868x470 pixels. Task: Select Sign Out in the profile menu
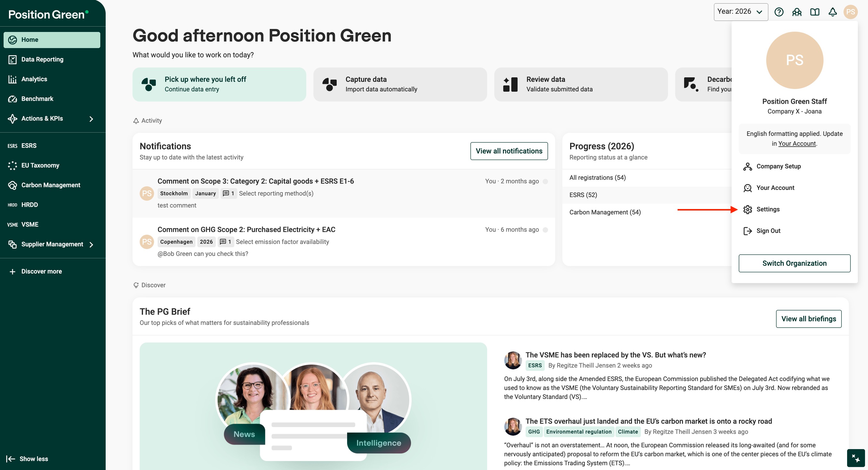click(794, 231)
